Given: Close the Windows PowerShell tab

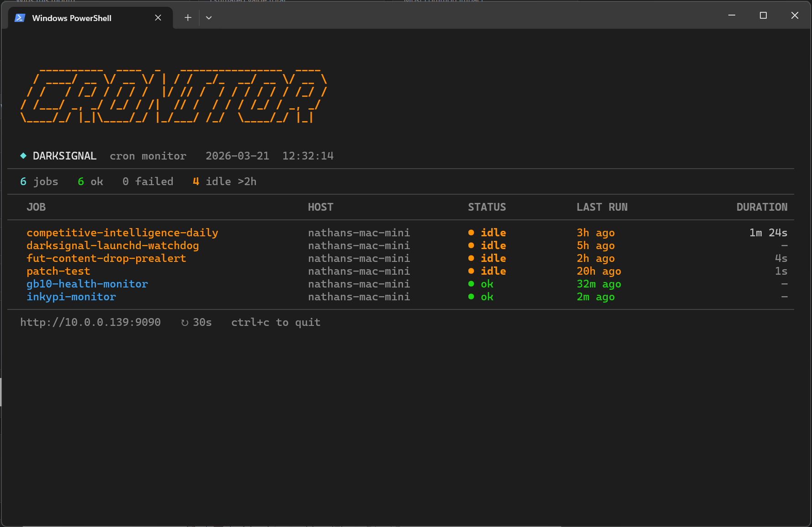Looking at the screenshot, I should 158,18.
